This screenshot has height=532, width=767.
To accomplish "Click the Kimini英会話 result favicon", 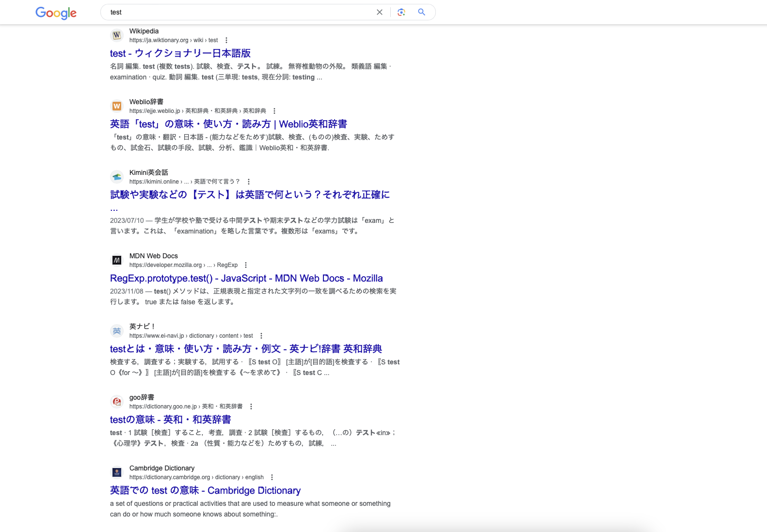I will 117,177.
